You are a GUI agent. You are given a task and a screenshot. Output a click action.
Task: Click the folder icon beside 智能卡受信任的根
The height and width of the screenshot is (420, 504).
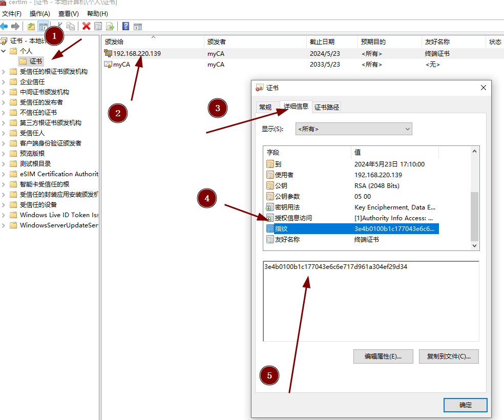click(x=13, y=184)
